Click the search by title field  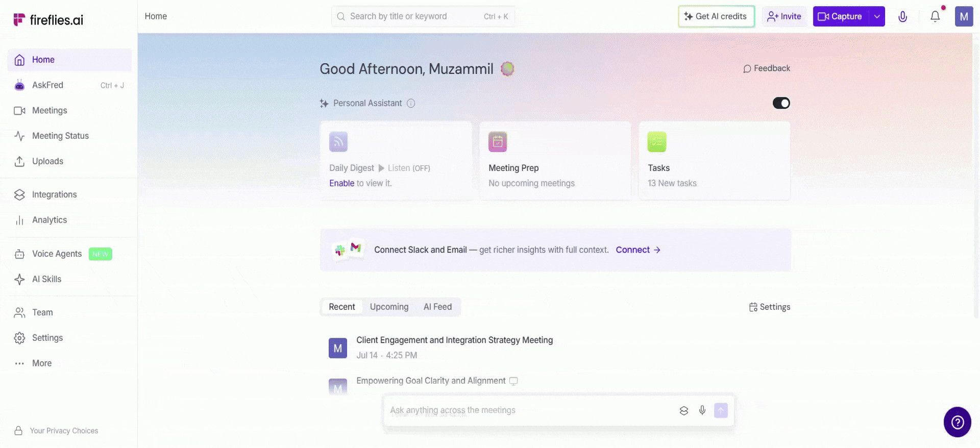point(423,16)
